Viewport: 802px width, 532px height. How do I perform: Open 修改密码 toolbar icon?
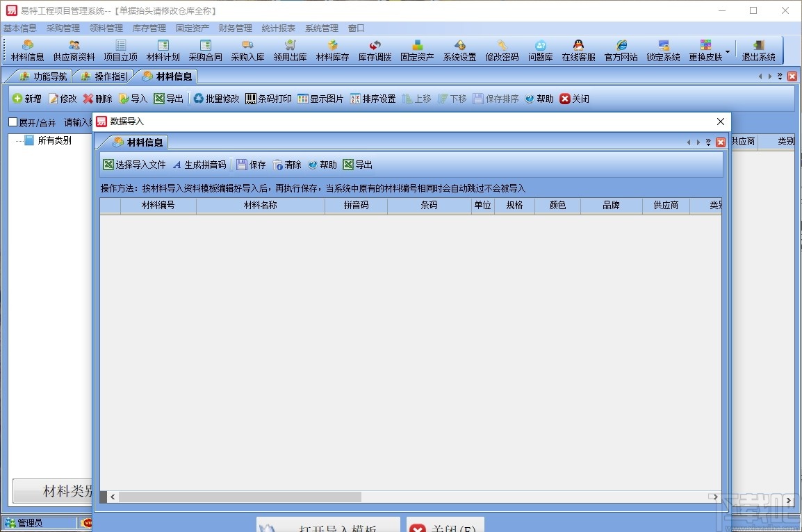[502, 51]
